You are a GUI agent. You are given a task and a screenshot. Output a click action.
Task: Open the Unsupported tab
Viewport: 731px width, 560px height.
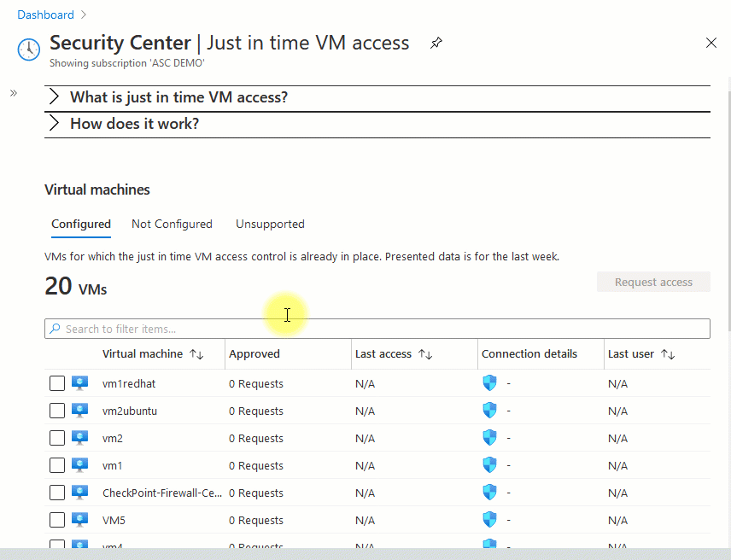(271, 225)
